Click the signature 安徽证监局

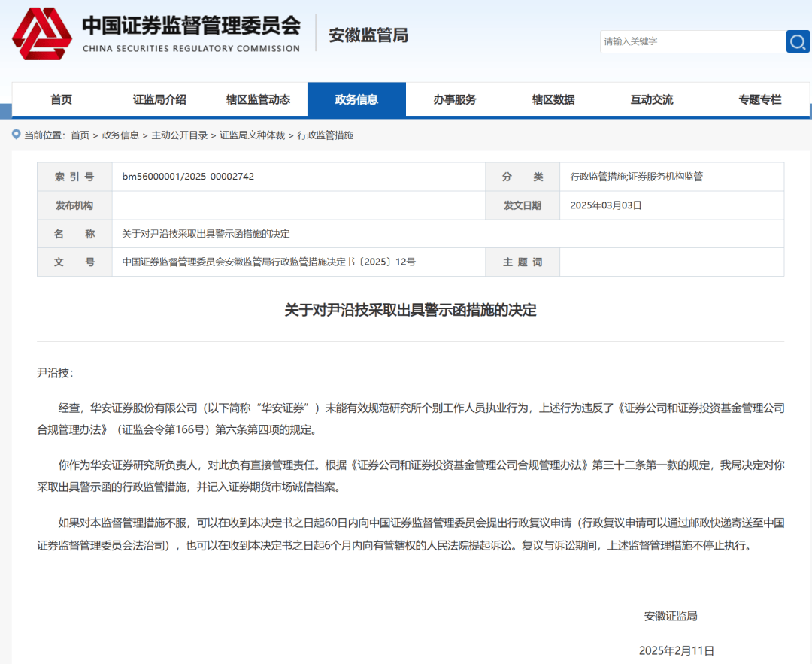671,616
